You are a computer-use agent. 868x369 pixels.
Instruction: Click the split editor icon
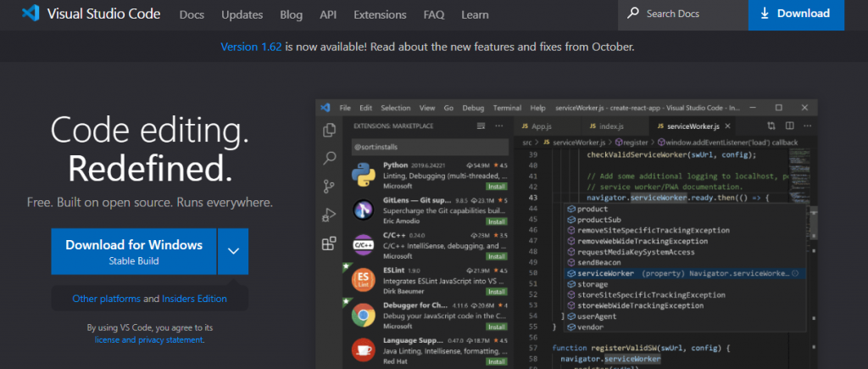[789, 126]
